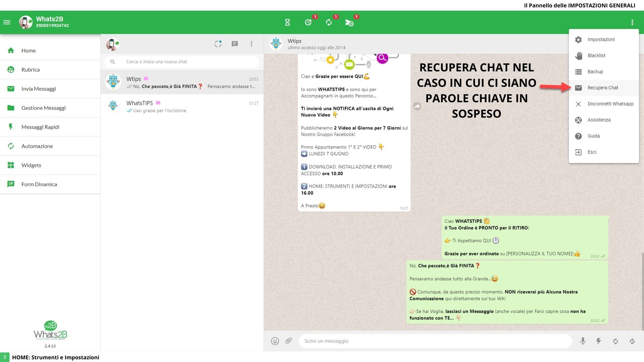Click the automation sync icon with badge
This screenshot has width=644, height=362.
[329, 22]
